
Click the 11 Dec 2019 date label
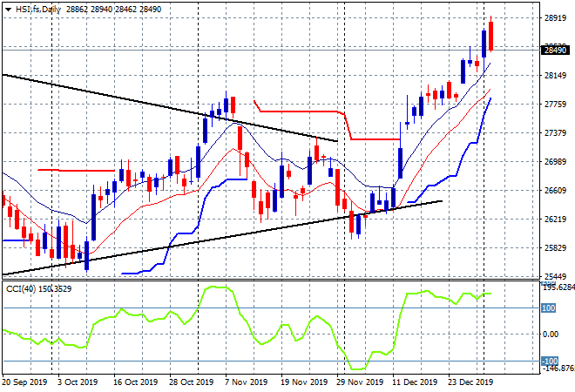click(x=415, y=382)
